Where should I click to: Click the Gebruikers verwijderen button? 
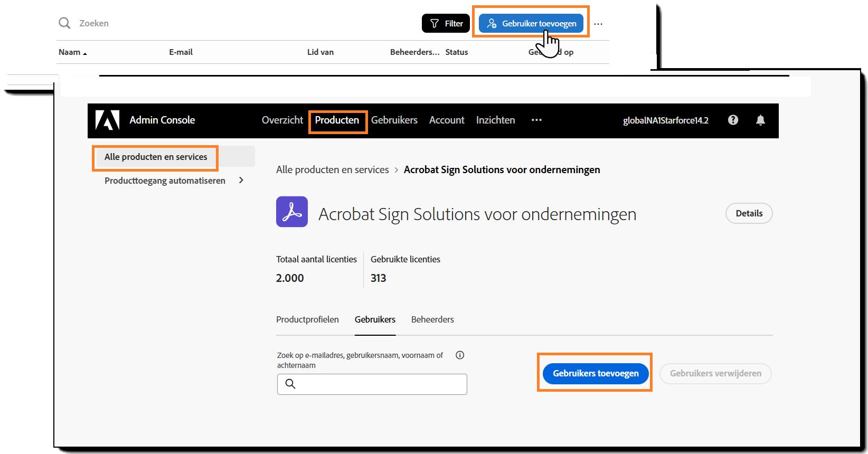click(715, 373)
